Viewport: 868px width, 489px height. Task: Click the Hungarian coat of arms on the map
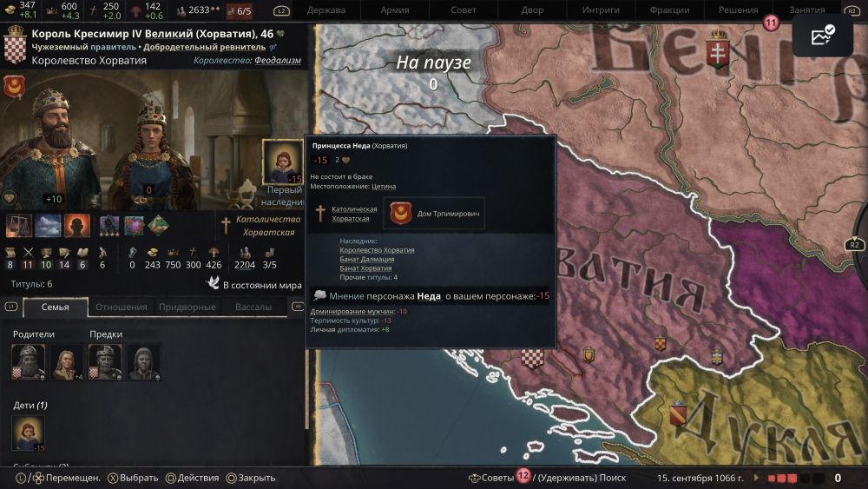click(718, 50)
